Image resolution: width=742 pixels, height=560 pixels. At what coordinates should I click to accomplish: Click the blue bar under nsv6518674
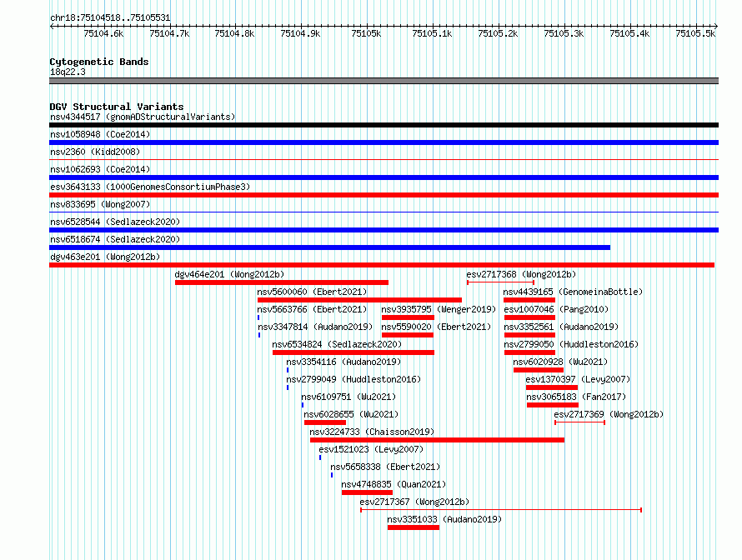[x=330, y=247]
